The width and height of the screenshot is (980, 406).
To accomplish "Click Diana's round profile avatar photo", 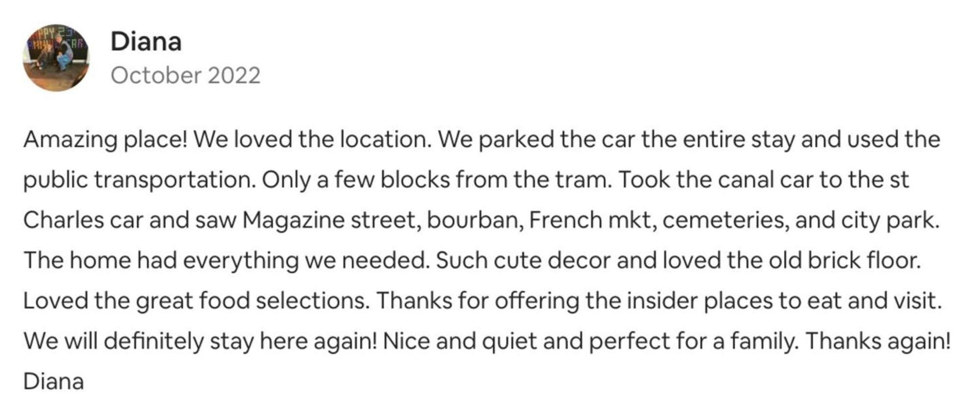I will [56, 57].
